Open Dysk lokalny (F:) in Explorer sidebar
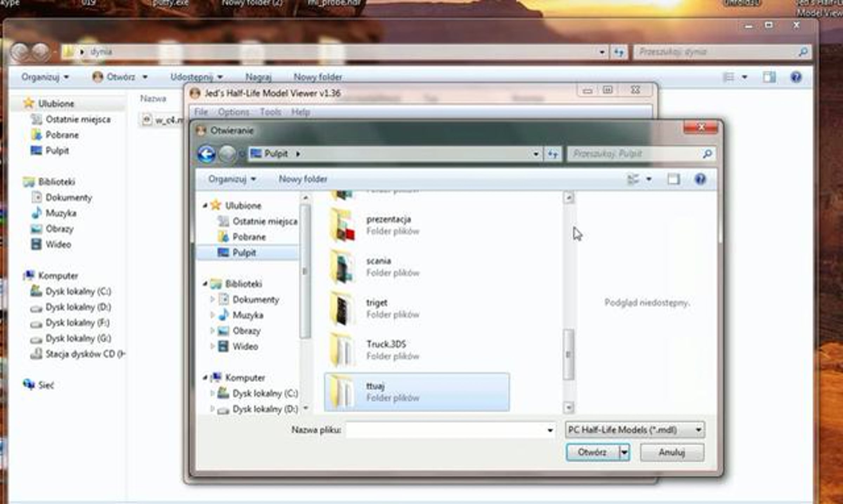 tap(70, 323)
